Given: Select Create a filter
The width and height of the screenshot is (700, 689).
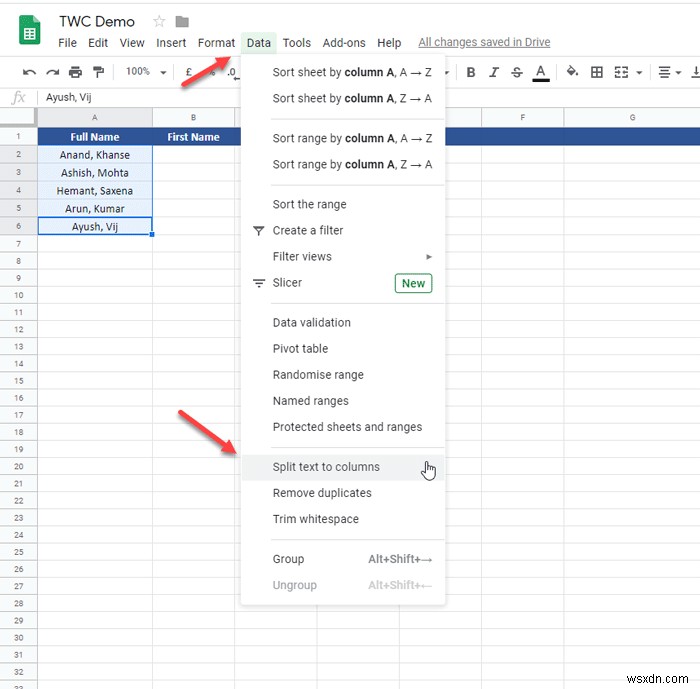Looking at the screenshot, I should [343, 230].
